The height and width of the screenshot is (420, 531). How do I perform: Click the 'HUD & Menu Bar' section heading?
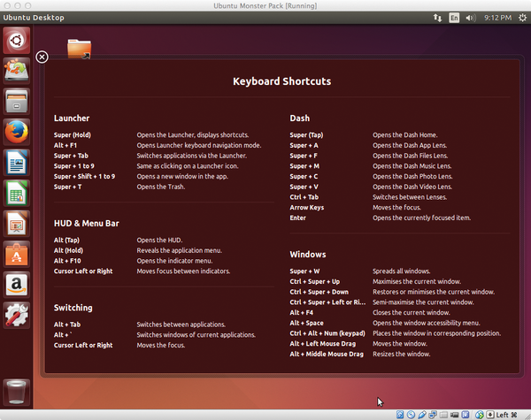coord(87,224)
